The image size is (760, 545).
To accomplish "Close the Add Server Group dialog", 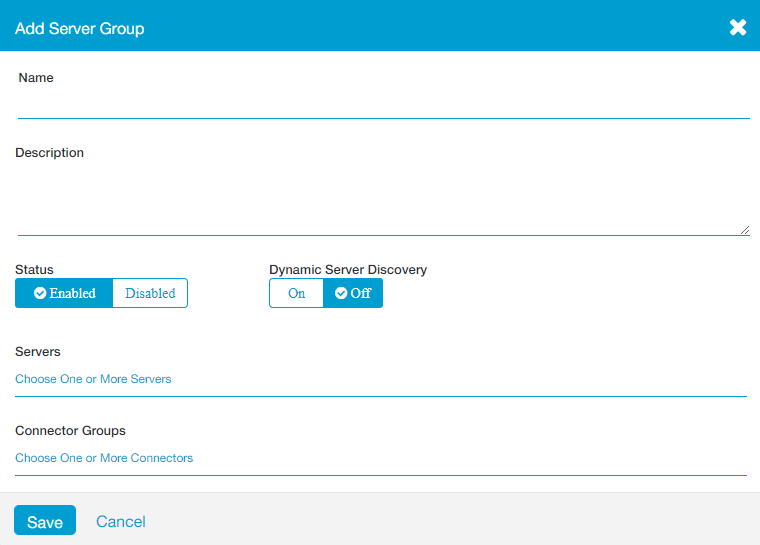I will [738, 27].
